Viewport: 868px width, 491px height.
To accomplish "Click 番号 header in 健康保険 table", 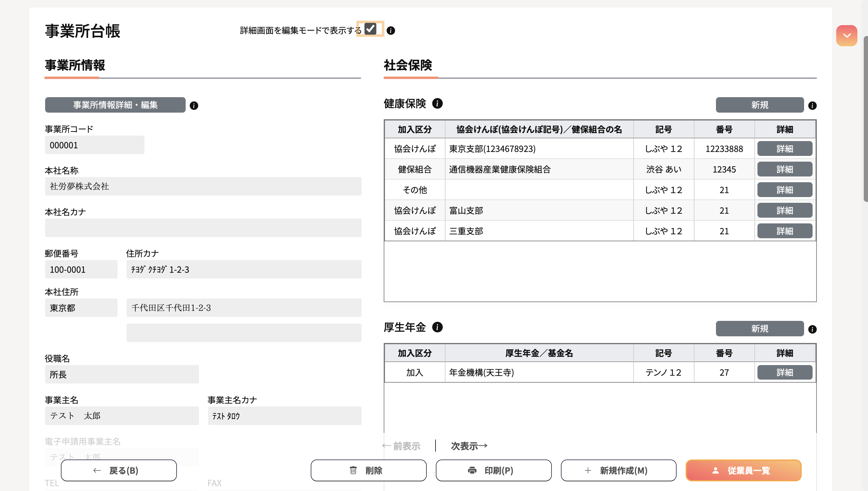I will click(724, 130).
